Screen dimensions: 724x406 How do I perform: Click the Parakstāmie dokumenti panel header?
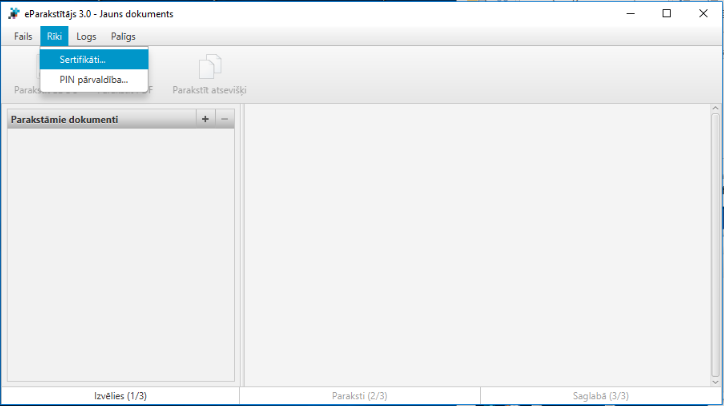pos(100,120)
